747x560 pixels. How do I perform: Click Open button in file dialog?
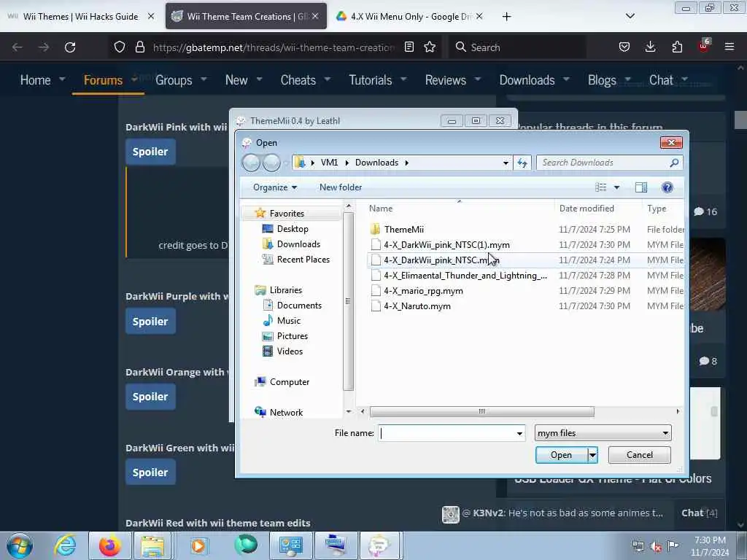pyautogui.click(x=561, y=455)
